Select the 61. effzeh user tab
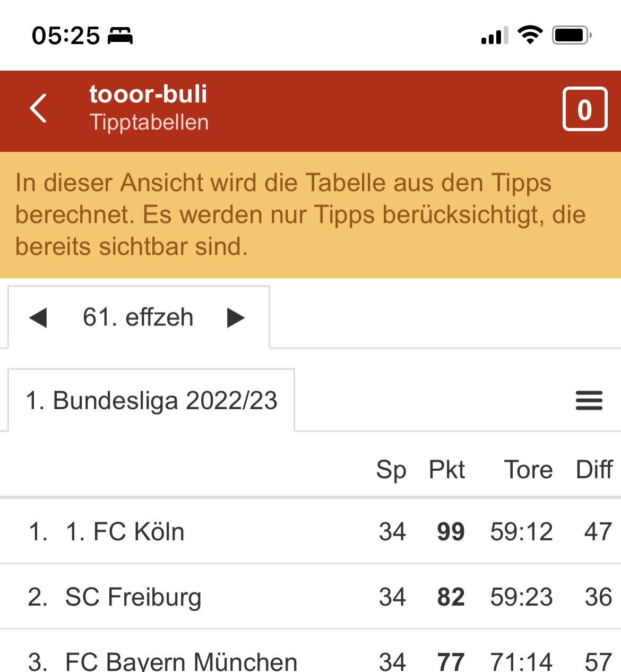The height and width of the screenshot is (672, 621). click(x=138, y=318)
